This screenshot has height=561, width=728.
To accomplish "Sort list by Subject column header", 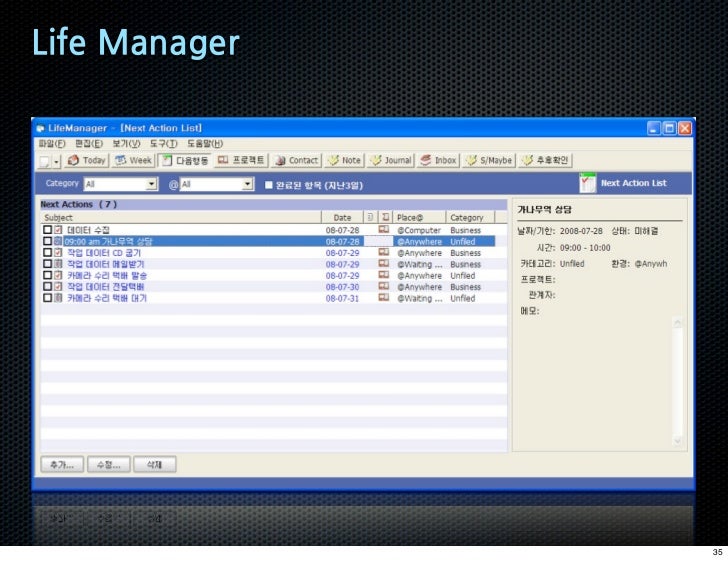I will click(x=181, y=217).
